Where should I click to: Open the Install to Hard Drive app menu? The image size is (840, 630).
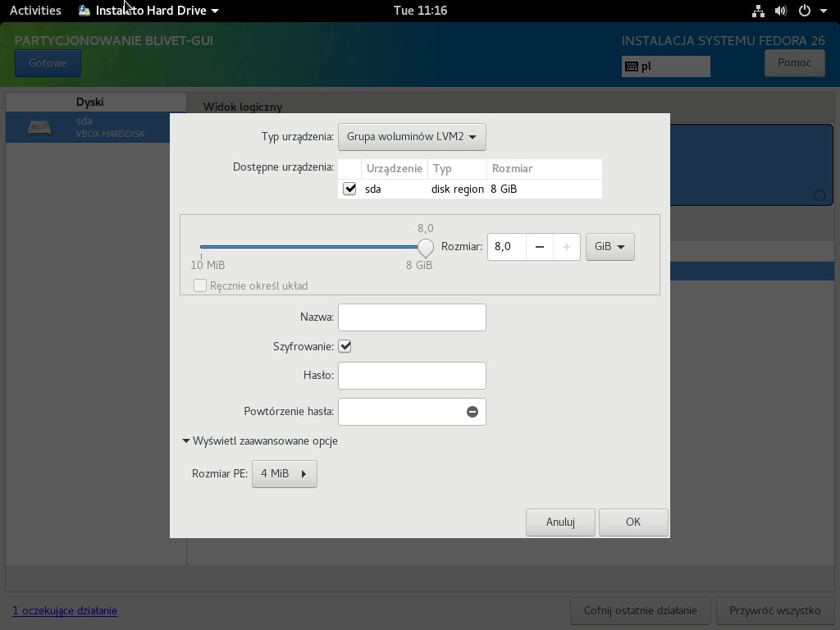149,11
